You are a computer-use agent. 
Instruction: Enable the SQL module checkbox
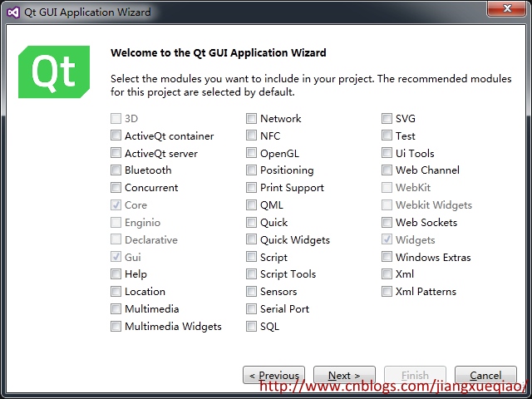[x=251, y=326]
